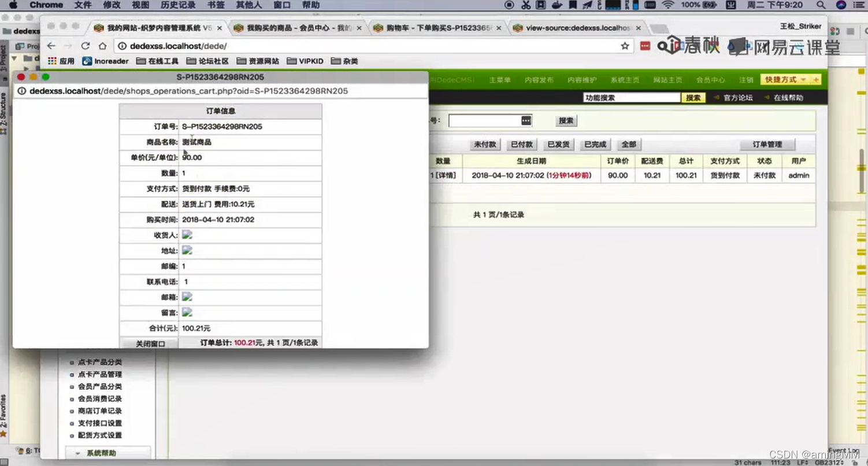
Task: Bookmark page with the star icon
Action: click(x=625, y=46)
